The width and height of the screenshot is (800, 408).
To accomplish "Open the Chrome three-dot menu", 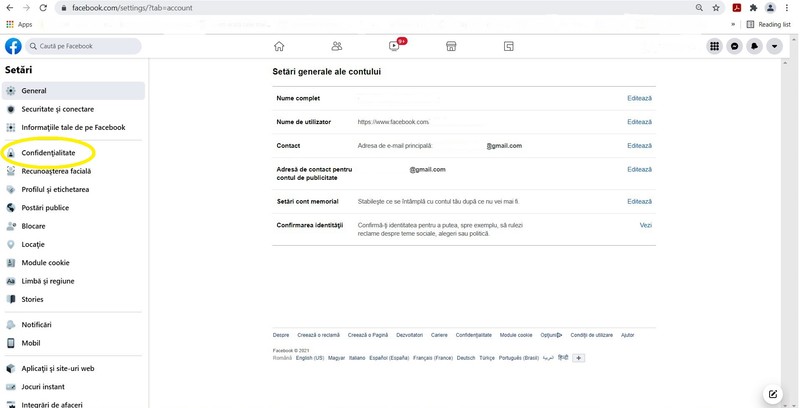I will 789,8.
